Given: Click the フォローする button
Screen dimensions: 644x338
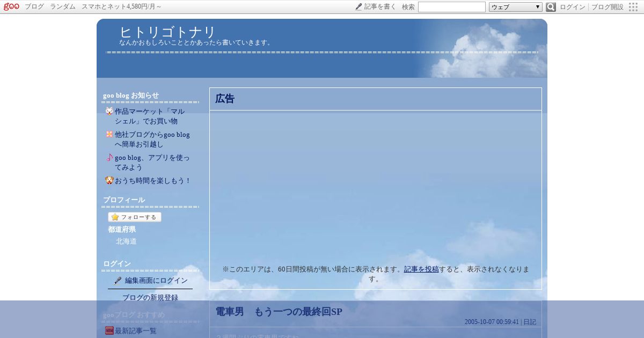Looking at the screenshot, I should click(135, 217).
